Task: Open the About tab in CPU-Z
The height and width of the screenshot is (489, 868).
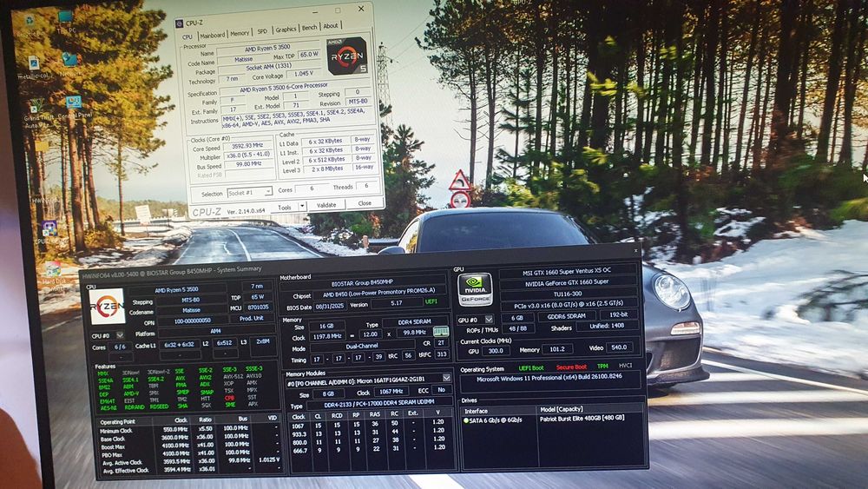Action: tap(331, 25)
